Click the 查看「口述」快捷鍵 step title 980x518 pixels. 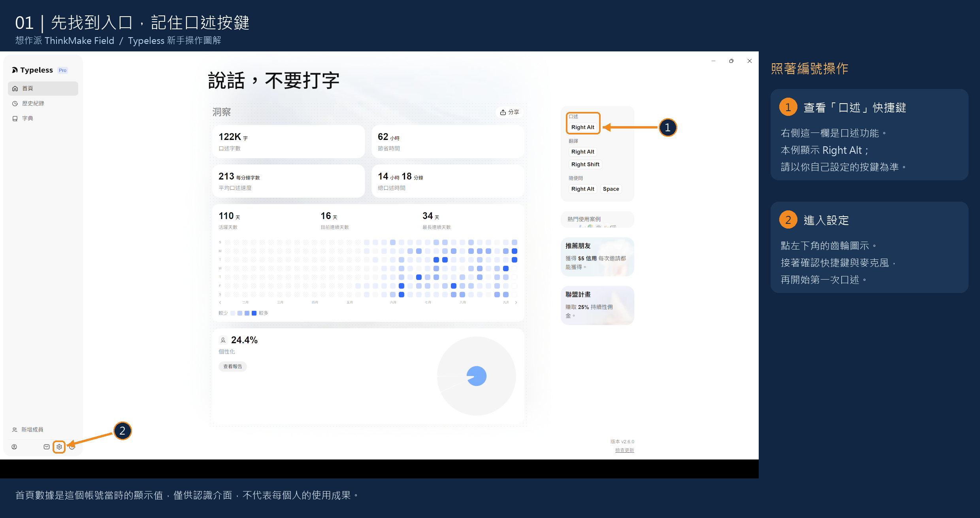(x=855, y=108)
